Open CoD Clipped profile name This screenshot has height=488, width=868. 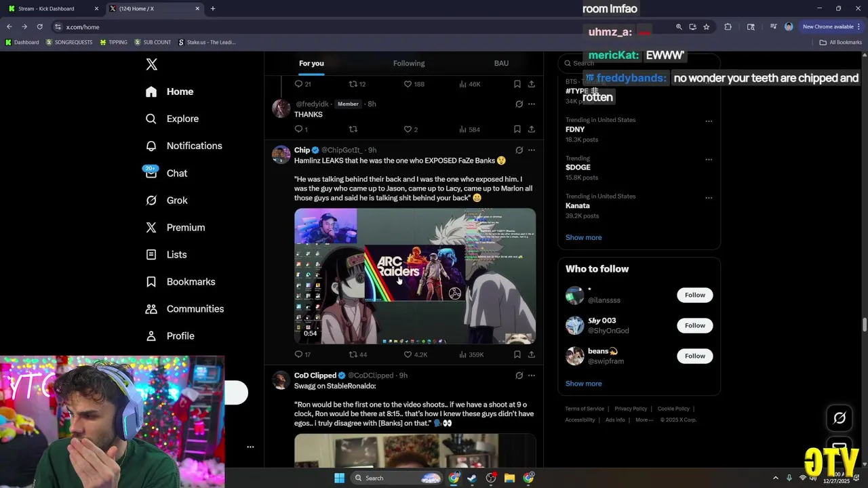315,375
